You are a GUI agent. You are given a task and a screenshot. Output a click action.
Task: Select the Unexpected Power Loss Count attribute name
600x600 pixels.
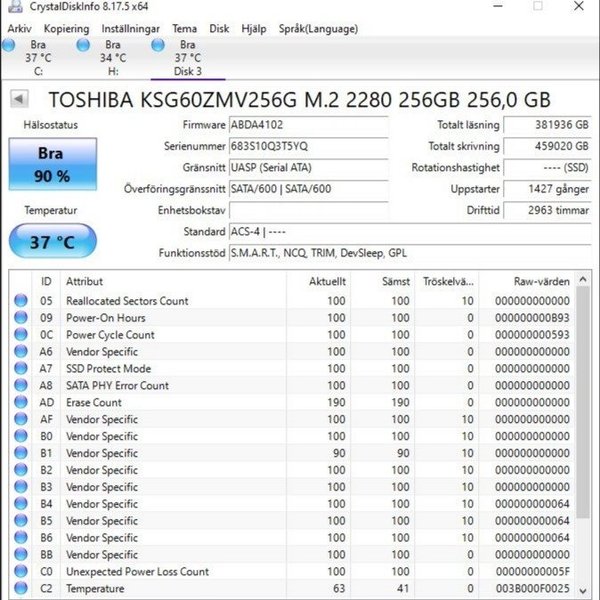[x=137, y=571]
